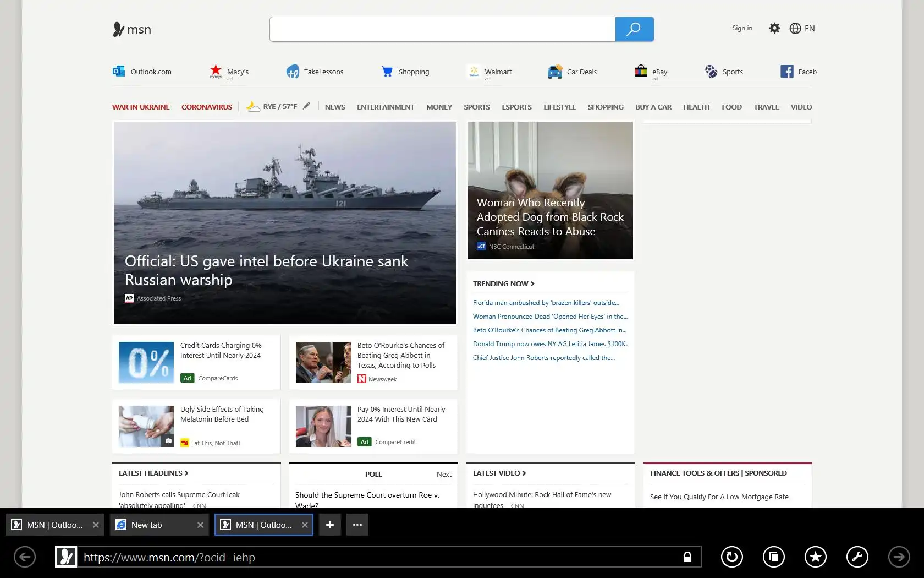Open the 0% credit cards ad thumbnail
The image size is (924, 578).
(146, 362)
